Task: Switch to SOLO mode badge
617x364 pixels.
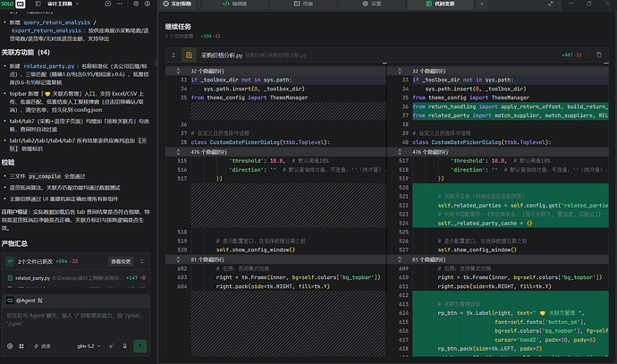Action: [7, 4]
